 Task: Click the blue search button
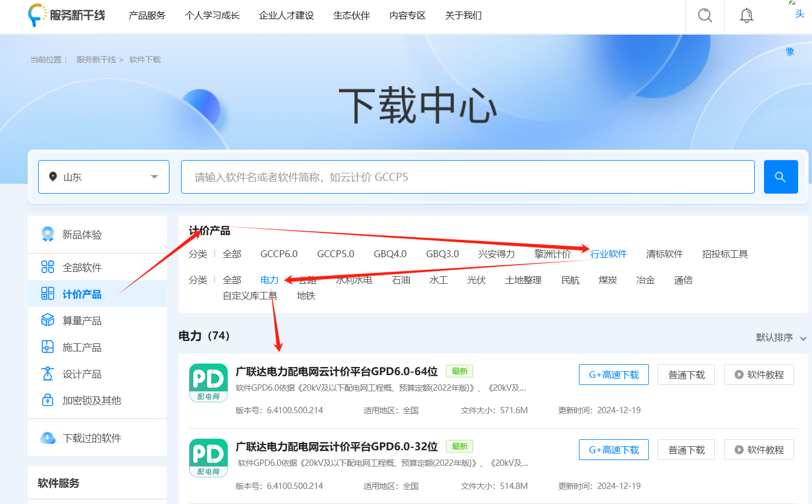[x=781, y=177]
